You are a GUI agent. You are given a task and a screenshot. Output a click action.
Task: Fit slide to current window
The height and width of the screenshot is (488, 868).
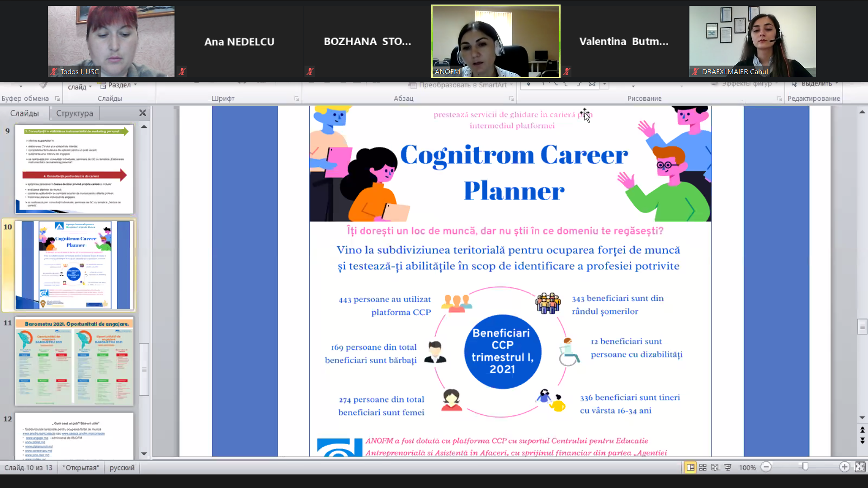click(860, 467)
